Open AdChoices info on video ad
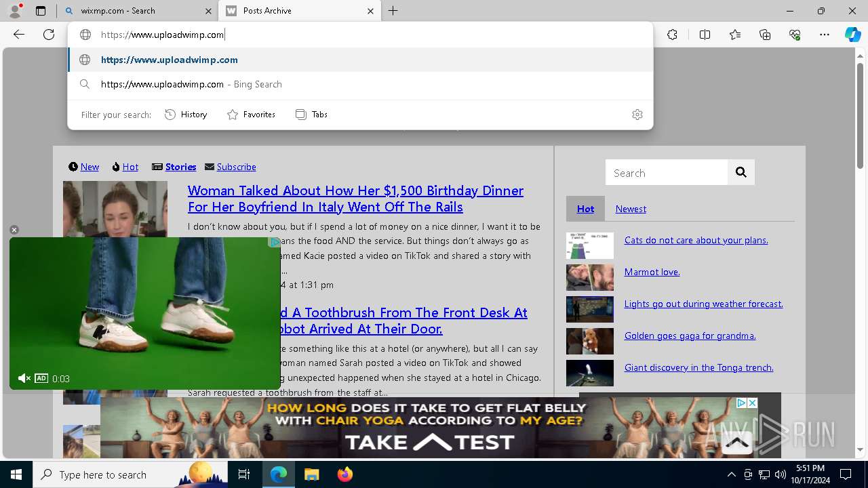This screenshot has width=868, height=488. click(274, 243)
